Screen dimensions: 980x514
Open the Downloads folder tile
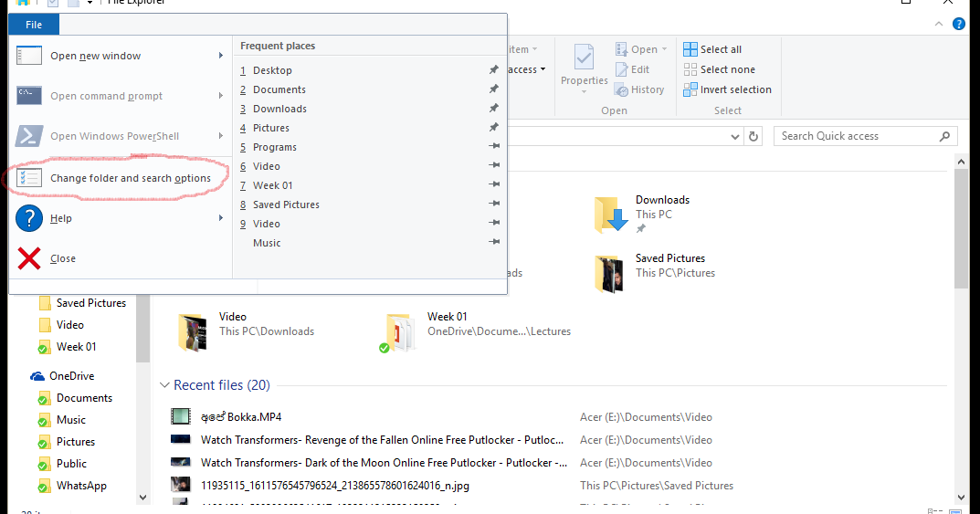pos(642,214)
